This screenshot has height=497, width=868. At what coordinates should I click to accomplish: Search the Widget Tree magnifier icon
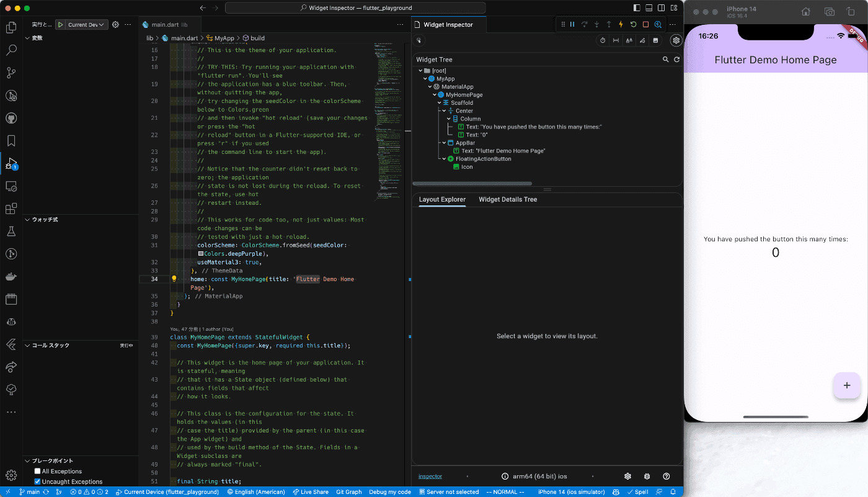click(x=665, y=60)
